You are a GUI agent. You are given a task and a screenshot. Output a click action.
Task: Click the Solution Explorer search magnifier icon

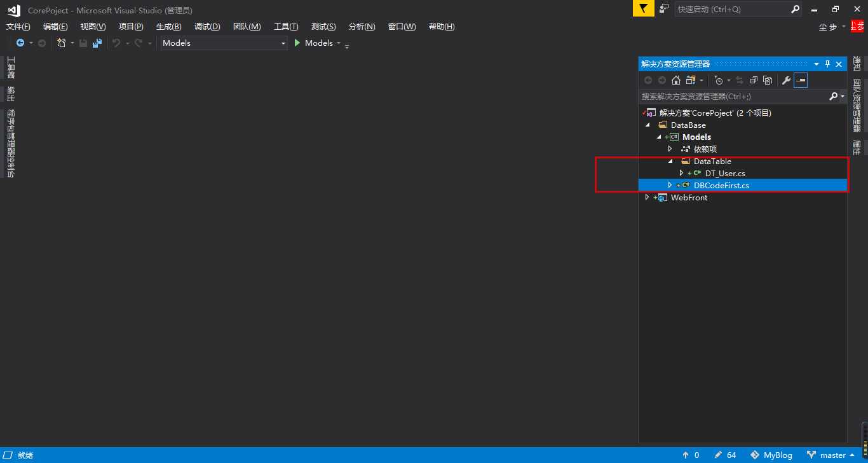point(834,96)
